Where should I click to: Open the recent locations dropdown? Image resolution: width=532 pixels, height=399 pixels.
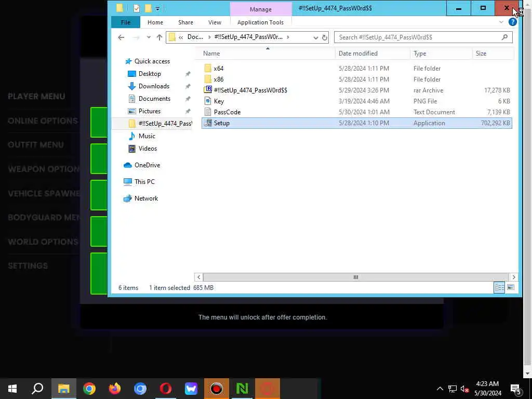149,37
